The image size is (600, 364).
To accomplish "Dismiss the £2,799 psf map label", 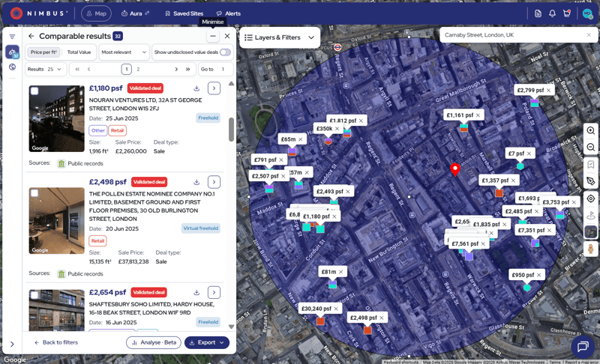I will pos(549,90).
